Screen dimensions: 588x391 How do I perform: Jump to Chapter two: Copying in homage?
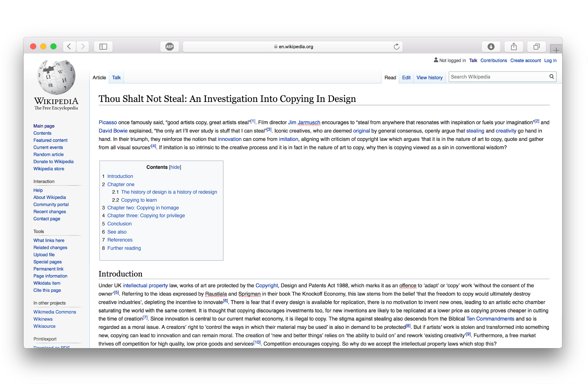(143, 208)
